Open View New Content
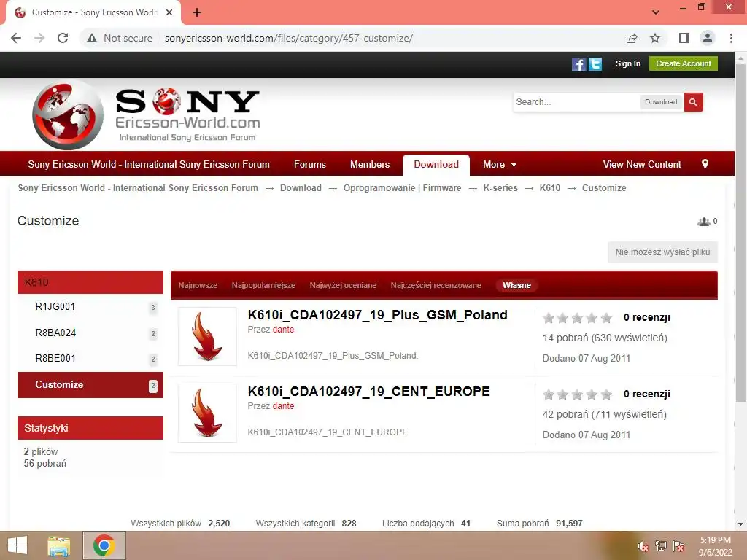This screenshot has height=560, width=747. [642, 165]
